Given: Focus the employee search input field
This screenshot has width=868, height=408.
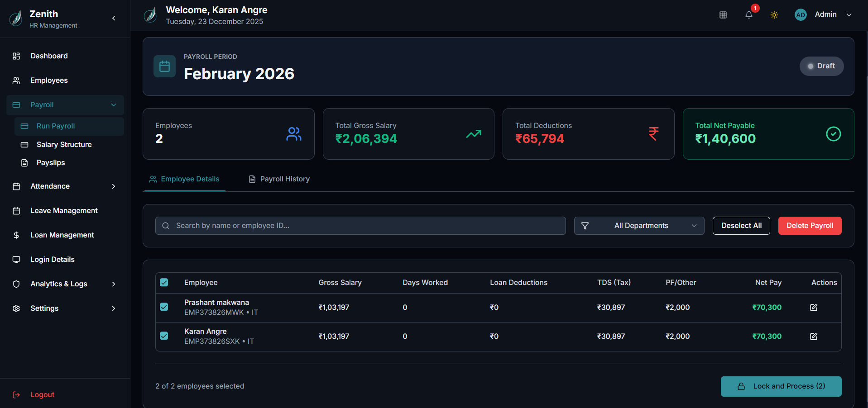Looking at the screenshot, I should (360, 226).
